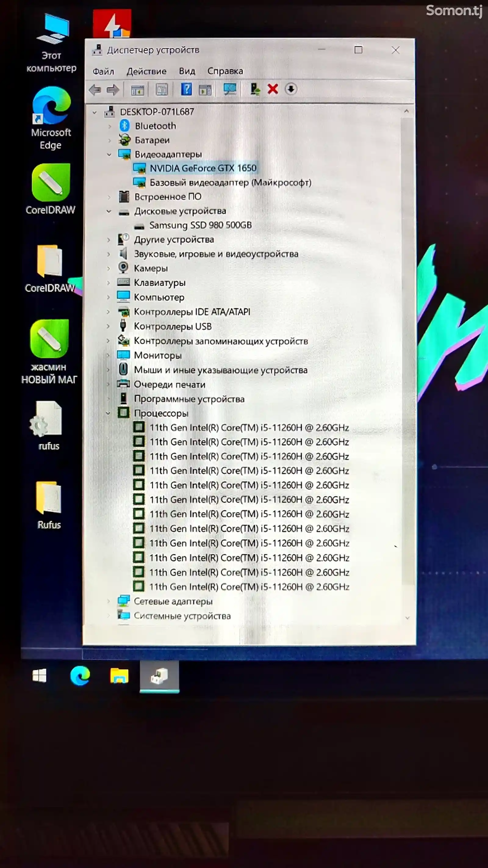Click the Scan for hardware changes monitor icon

click(x=230, y=89)
